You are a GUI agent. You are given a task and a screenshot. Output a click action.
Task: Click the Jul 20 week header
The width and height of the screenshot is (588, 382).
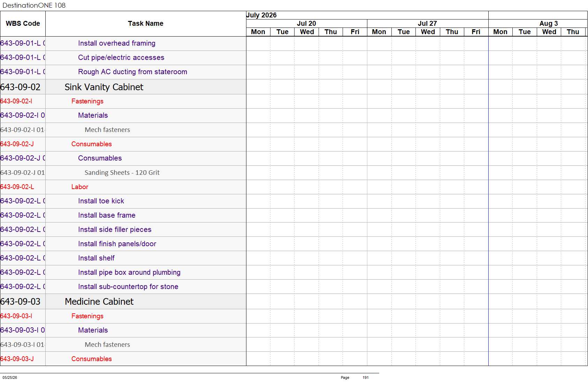tap(306, 24)
